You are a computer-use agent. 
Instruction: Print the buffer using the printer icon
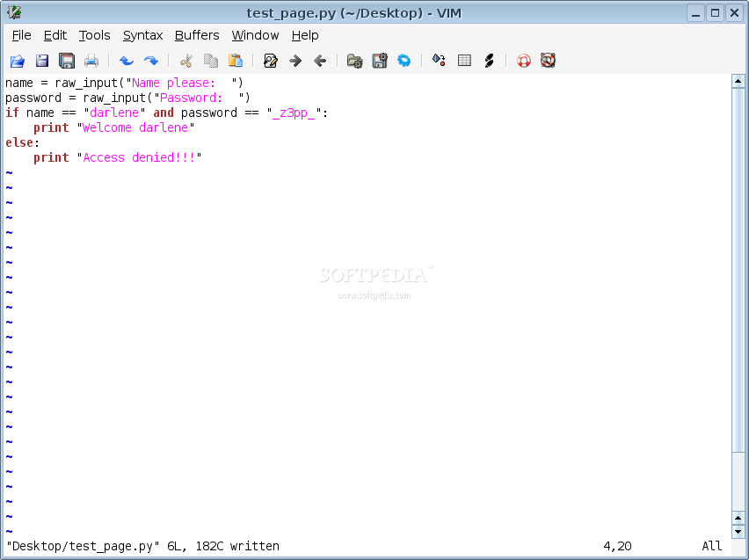(x=91, y=61)
